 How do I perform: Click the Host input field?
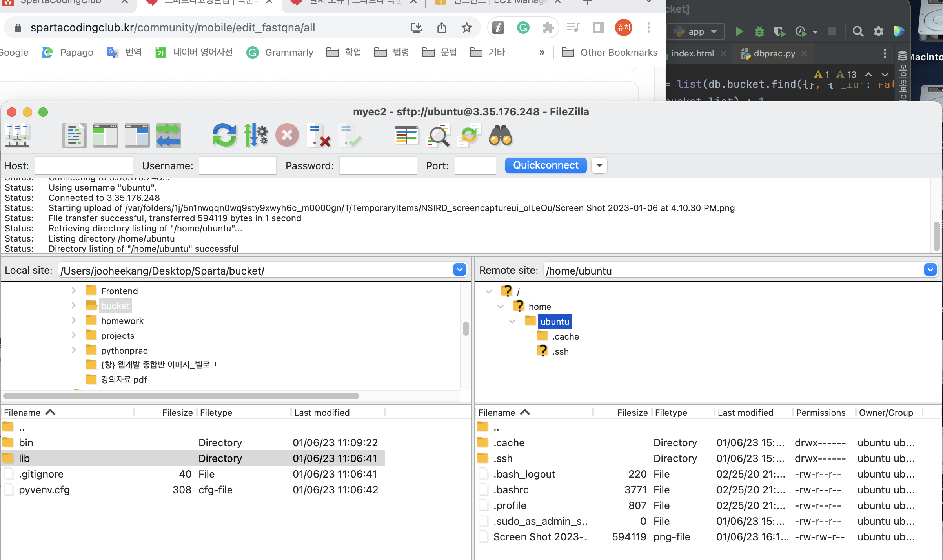click(x=84, y=165)
